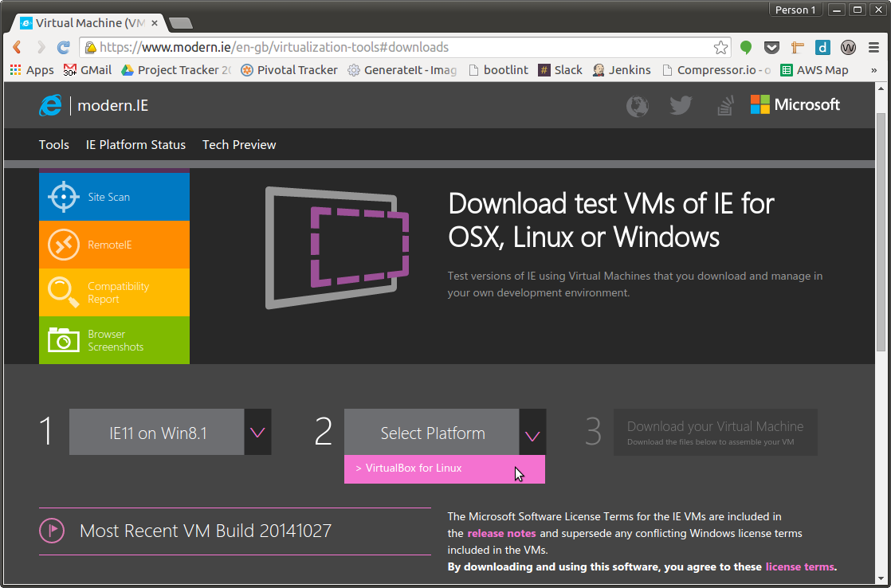The height and width of the screenshot is (588, 891).
Task: Open the GMail bookmark
Action: pos(87,70)
